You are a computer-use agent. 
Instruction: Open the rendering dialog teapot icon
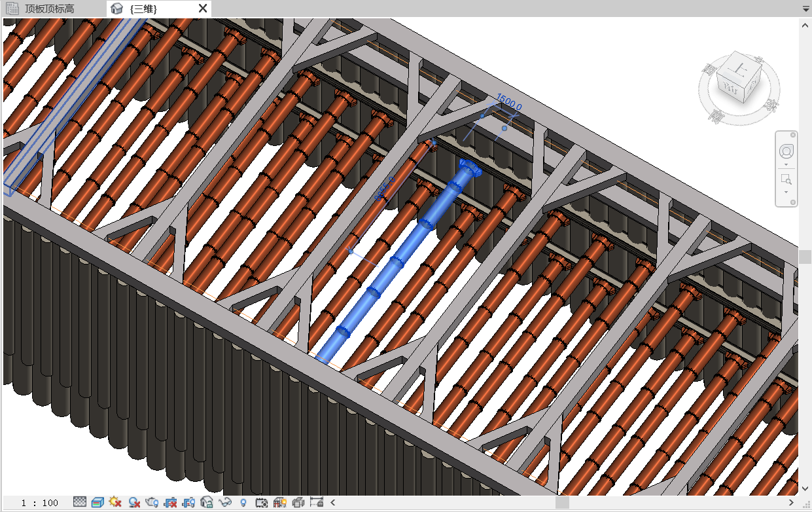pyautogui.click(x=152, y=502)
